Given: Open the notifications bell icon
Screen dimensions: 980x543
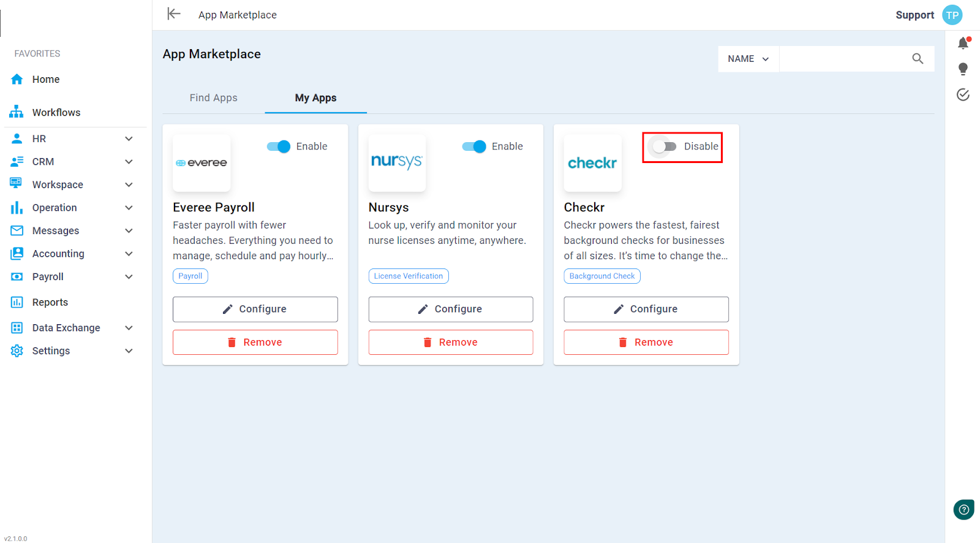Looking at the screenshot, I should pos(963,43).
